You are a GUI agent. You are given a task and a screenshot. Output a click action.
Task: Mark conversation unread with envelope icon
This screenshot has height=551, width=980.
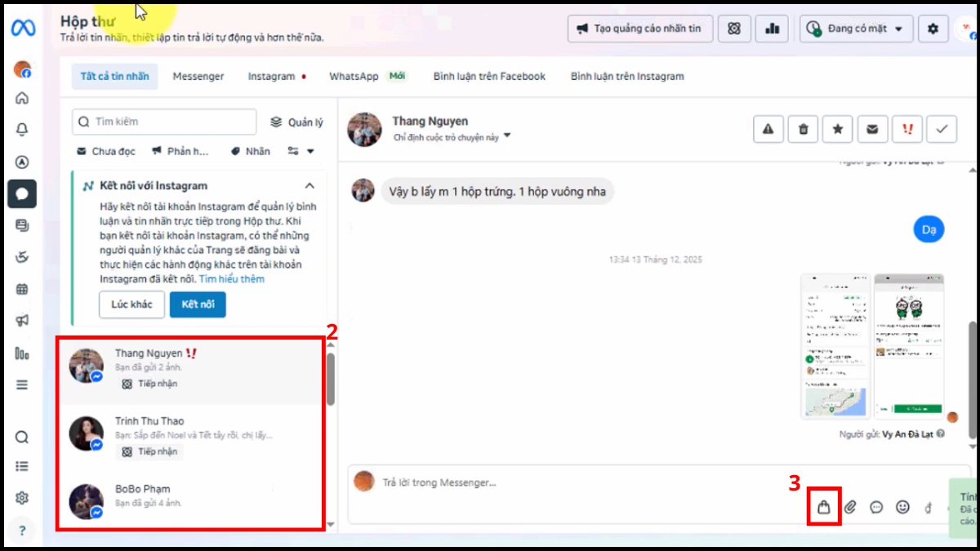(x=872, y=129)
